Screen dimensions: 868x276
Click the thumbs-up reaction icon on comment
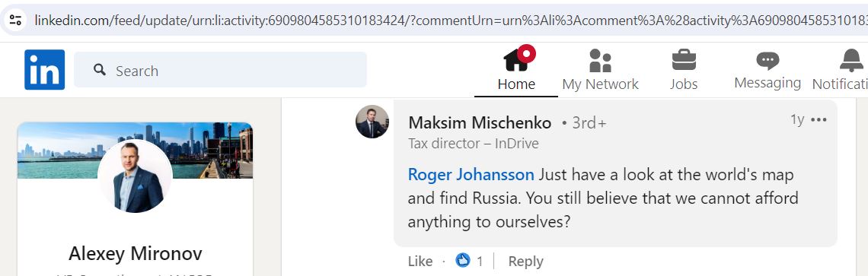(463, 260)
